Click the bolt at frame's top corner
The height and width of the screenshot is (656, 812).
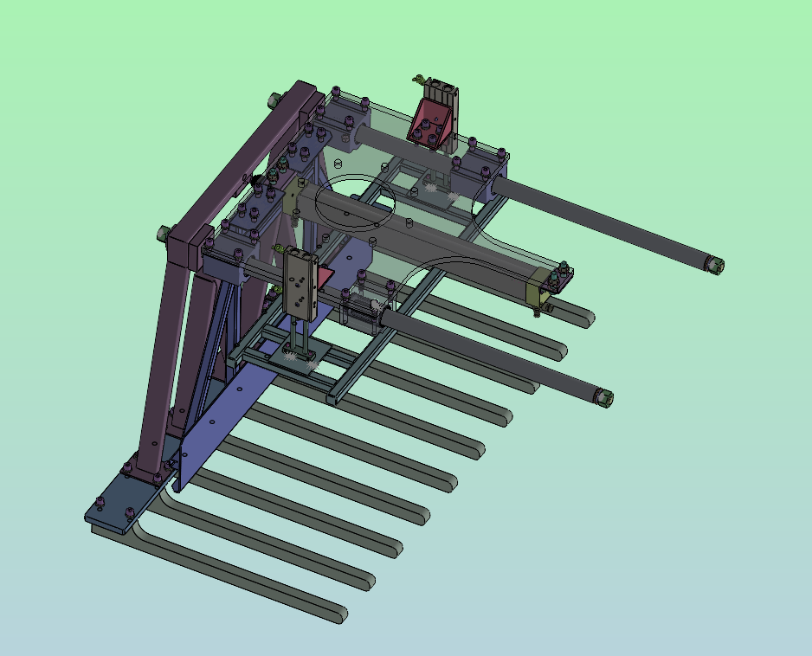(274, 100)
